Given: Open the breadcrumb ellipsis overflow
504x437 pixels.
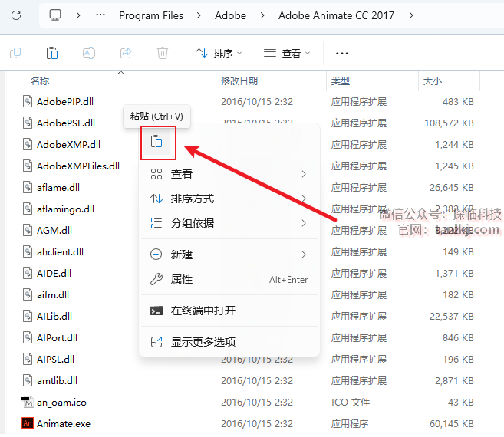Looking at the screenshot, I should 100,15.
